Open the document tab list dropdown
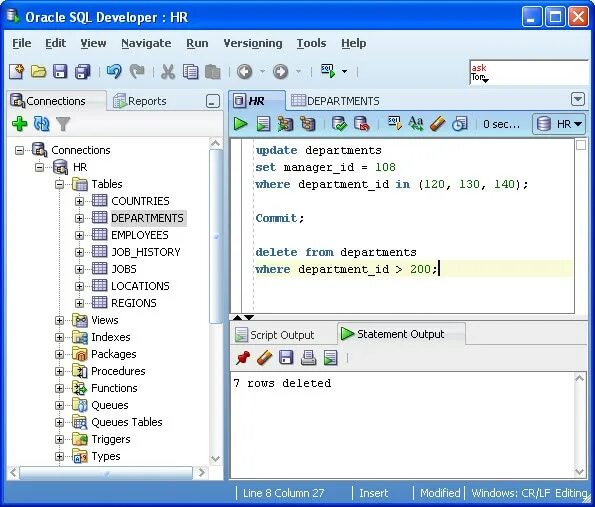This screenshot has width=595, height=507. click(x=578, y=99)
